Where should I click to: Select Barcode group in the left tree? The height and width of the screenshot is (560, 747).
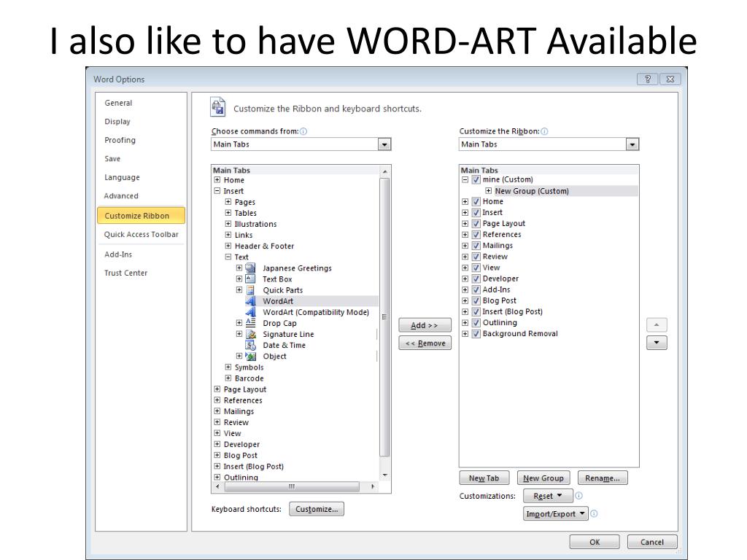[249, 378]
